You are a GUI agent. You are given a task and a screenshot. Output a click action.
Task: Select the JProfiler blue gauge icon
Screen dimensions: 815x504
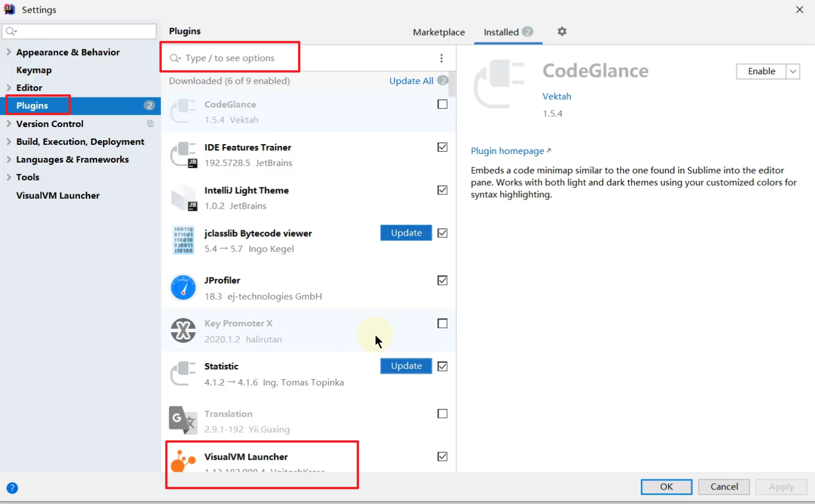183,287
